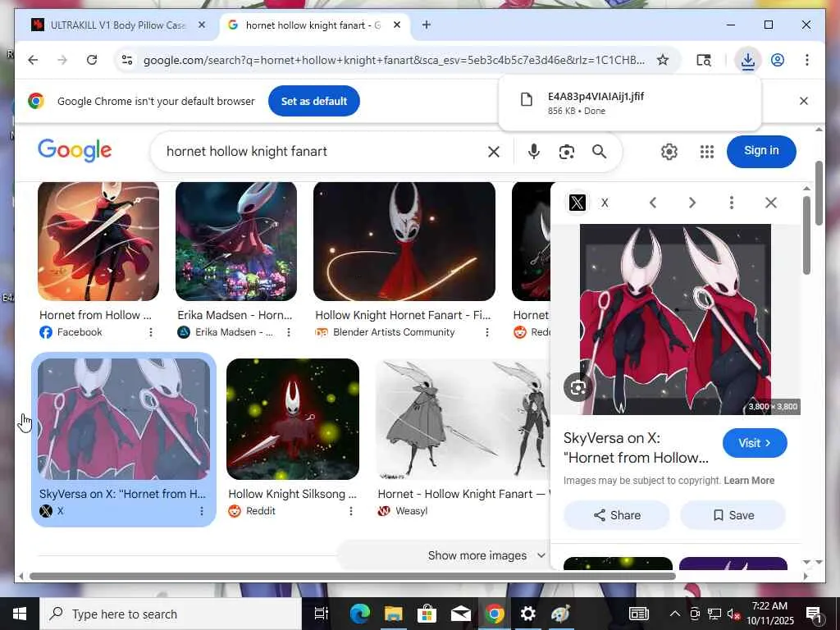Show previous image in preview panel

coord(652,203)
